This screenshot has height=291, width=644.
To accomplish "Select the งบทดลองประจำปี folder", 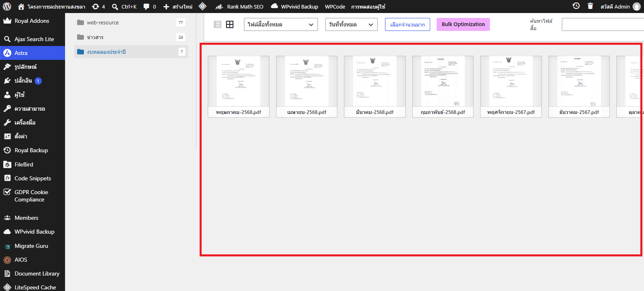I will tap(131, 52).
